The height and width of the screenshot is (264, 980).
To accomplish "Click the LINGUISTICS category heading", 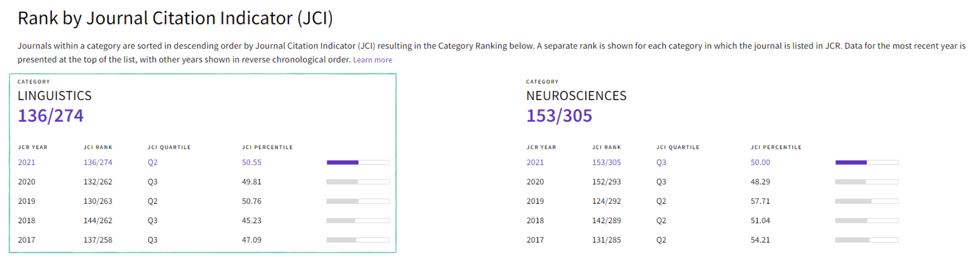I will click(x=55, y=96).
